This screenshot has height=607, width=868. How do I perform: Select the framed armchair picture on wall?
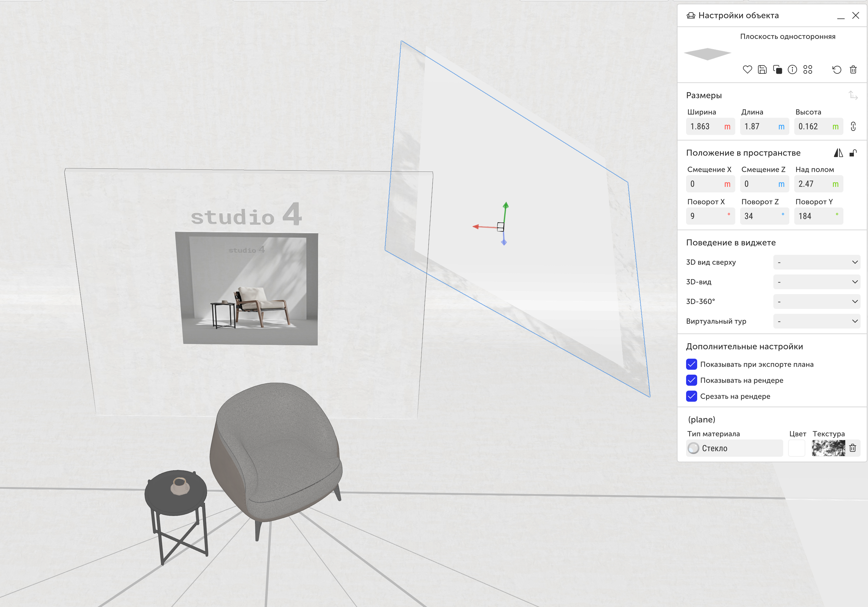click(x=248, y=288)
